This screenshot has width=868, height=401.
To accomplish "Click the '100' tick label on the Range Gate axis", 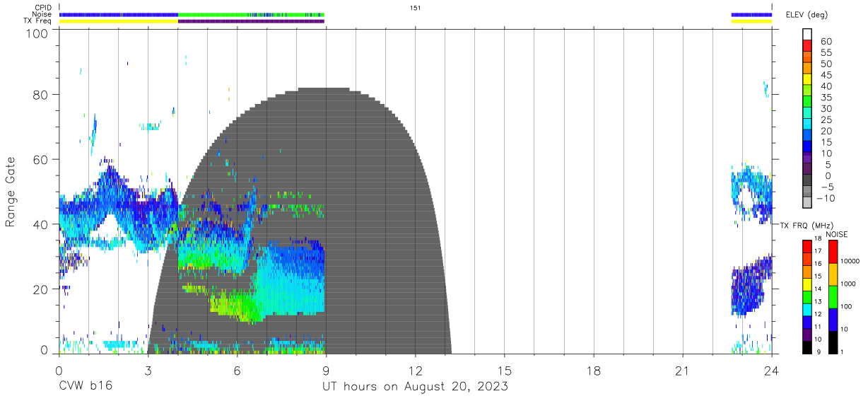I will pos(38,33).
